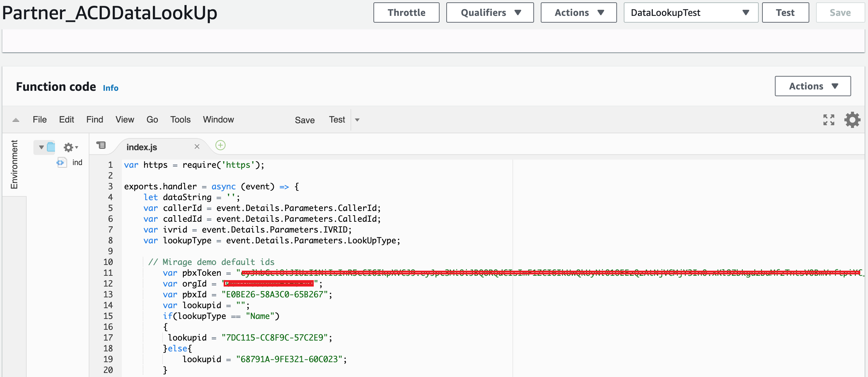The height and width of the screenshot is (377, 868).
Task: Open the Edit menu
Action: pos(66,119)
